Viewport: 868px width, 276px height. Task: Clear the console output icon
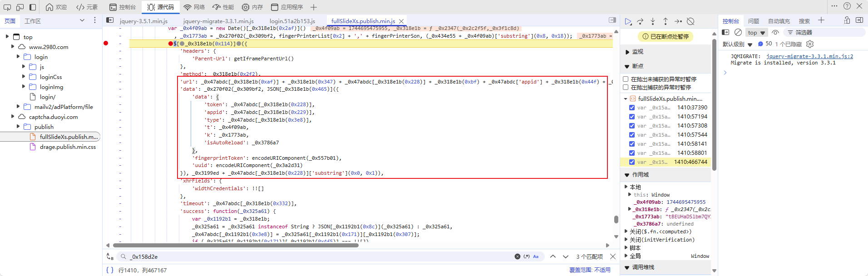(x=738, y=32)
